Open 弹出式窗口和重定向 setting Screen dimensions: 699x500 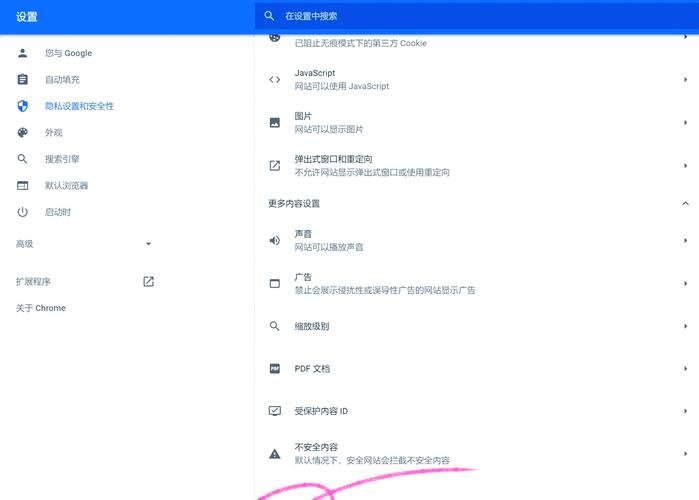tap(477, 166)
